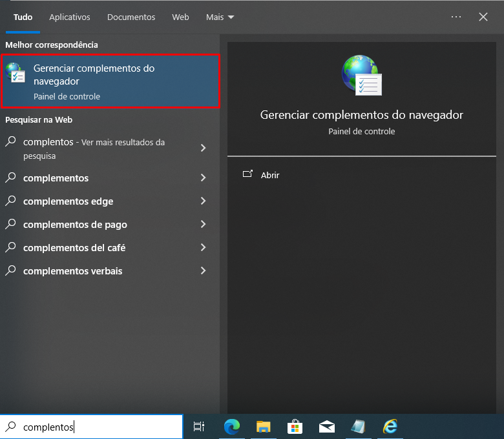The image size is (504, 439).
Task: Open the Gerenciar complementos do navegador result
Action: [110, 81]
